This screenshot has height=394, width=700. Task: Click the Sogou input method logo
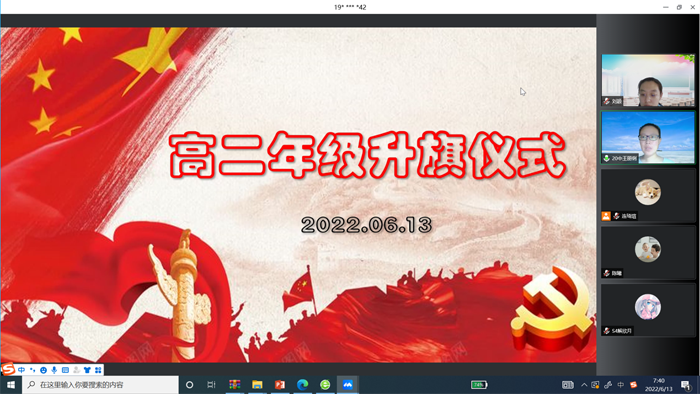(x=8, y=369)
